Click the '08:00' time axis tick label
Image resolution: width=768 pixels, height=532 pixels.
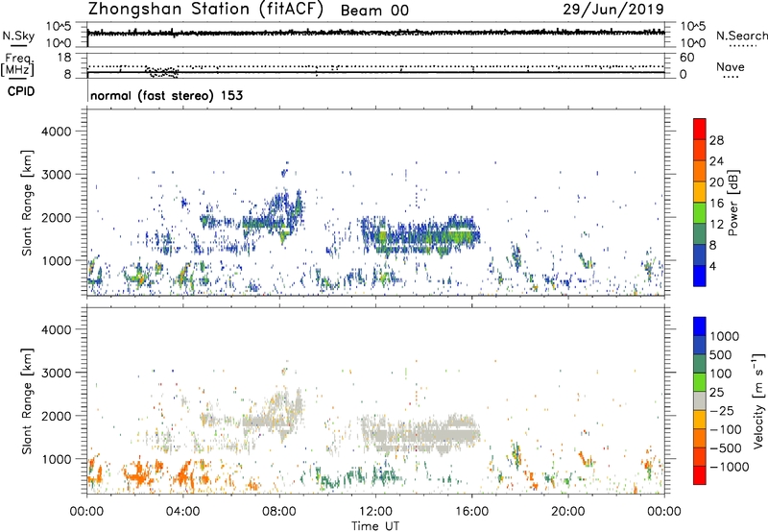click(x=279, y=512)
